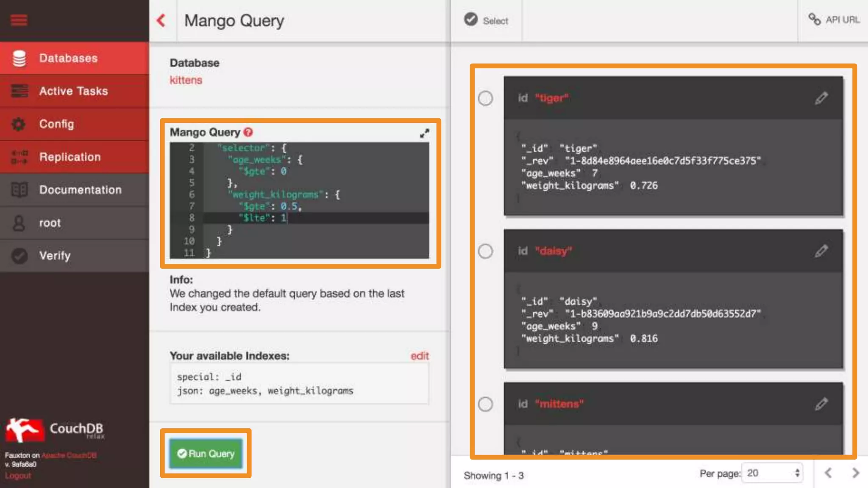Select the tiger document radio button
The width and height of the screenshot is (868, 488).
pos(485,98)
